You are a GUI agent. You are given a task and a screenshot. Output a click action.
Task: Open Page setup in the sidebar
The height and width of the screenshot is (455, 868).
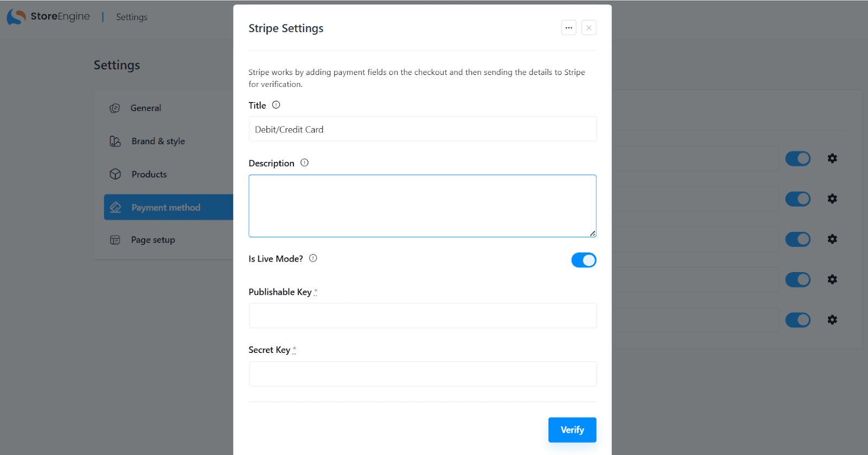click(152, 240)
